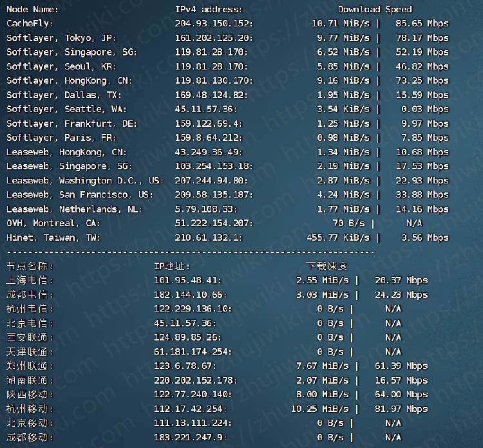The height and width of the screenshot is (448, 483).
Task: Click the "Node Name" column header
Action: pos(32,9)
